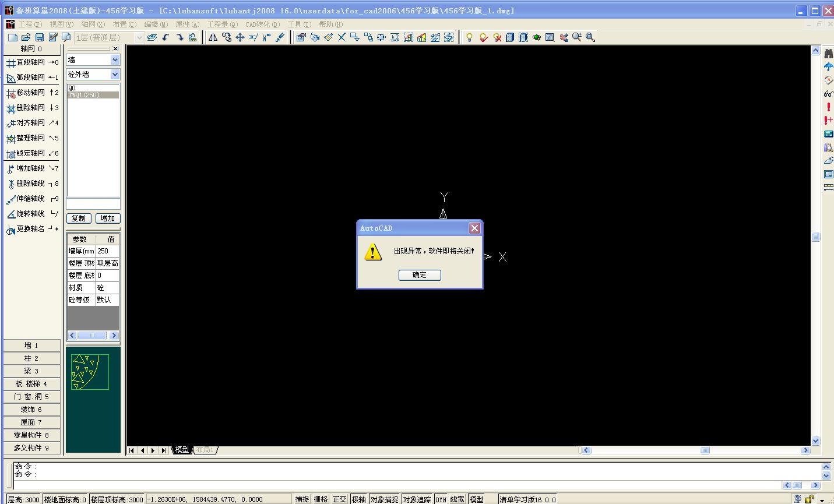The width and height of the screenshot is (834, 504).
Task: Select TWQ1 (250) in component list
Action: 93,95
